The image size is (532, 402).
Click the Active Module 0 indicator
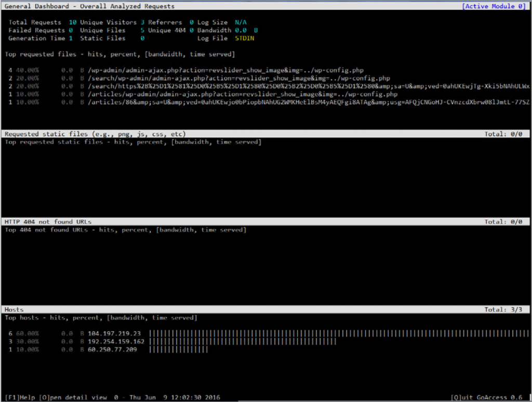tap(494, 6)
